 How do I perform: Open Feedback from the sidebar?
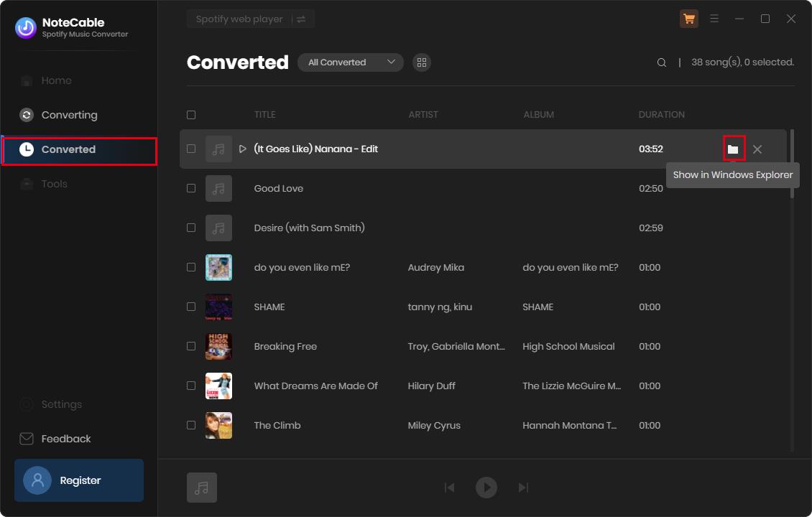click(66, 439)
